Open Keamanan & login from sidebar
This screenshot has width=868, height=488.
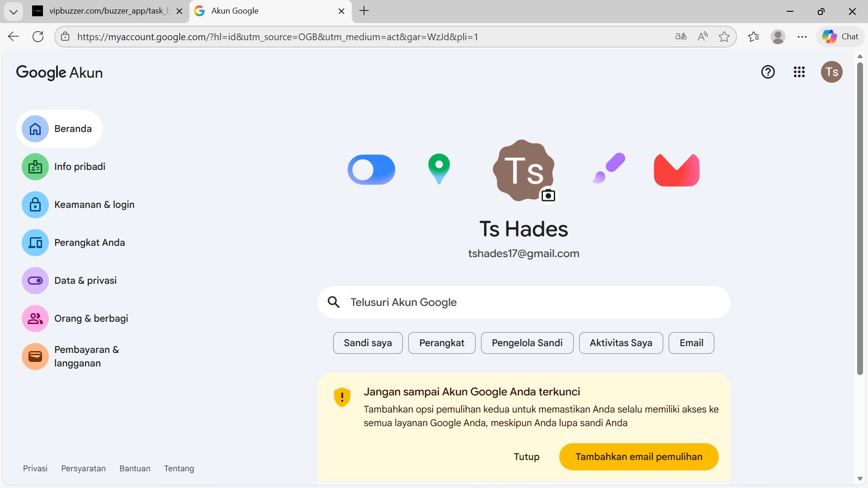coord(94,205)
